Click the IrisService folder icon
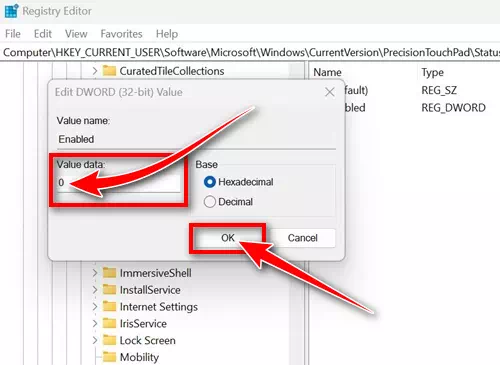The image size is (500, 365). point(109,323)
